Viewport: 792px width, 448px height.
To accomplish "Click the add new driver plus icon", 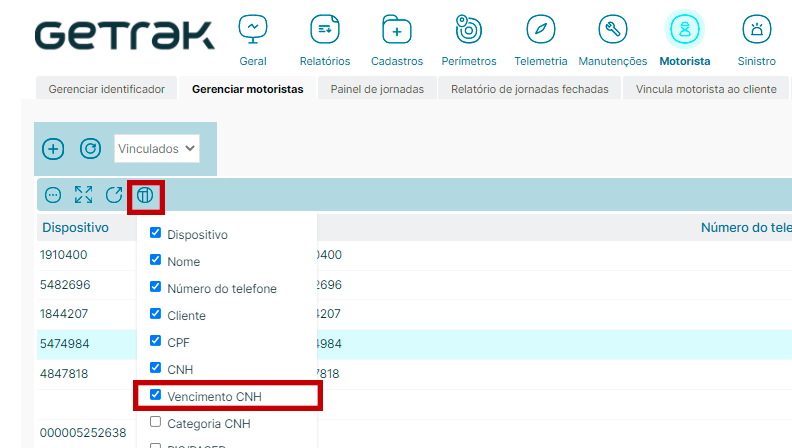I will 53,149.
